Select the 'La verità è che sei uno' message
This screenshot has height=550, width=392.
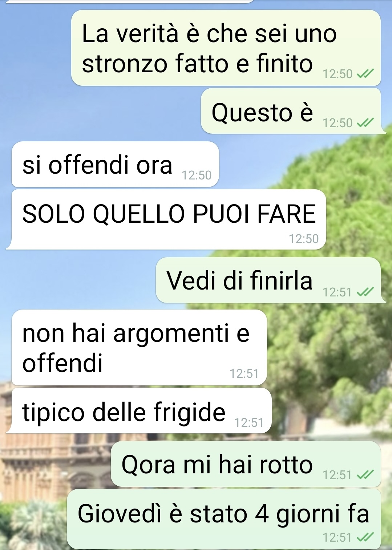(226, 48)
